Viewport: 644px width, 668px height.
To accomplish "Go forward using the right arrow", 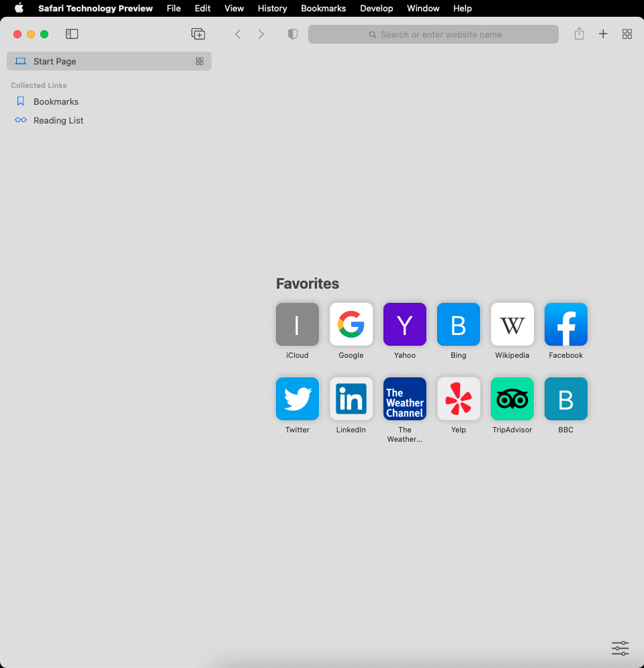I will 261,34.
